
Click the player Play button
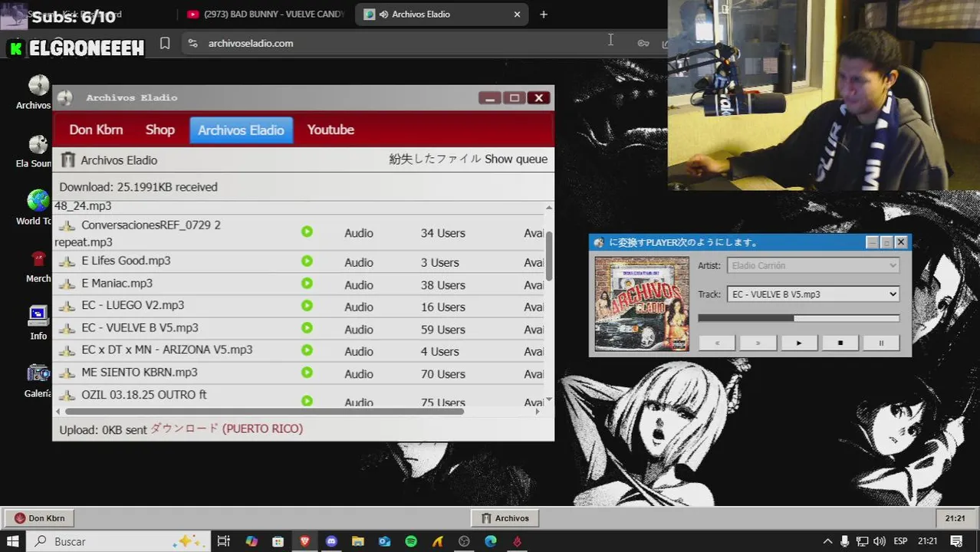799,343
